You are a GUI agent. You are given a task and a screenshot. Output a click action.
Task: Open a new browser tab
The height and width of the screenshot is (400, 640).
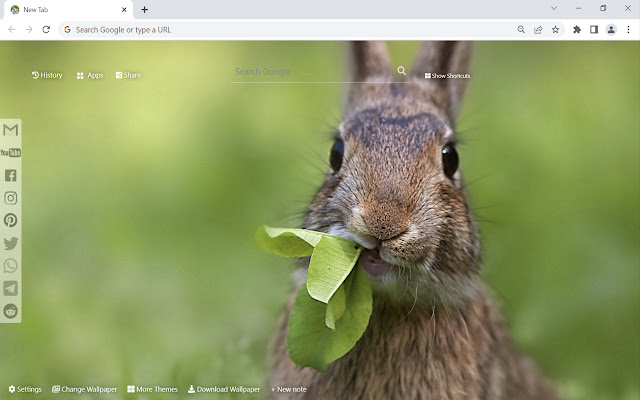[x=144, y=9]
